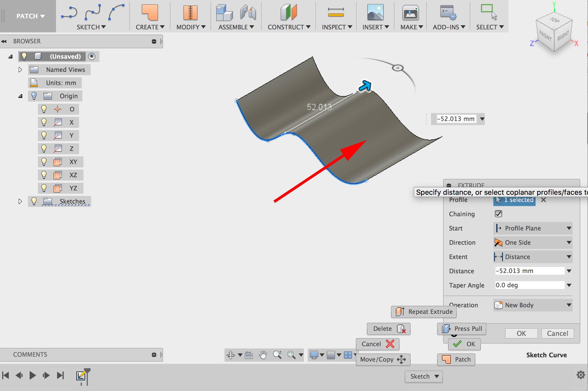Open the SKETCH menu
The height and width of the screenshot is (391, 588).
click(x=91, y=27)
